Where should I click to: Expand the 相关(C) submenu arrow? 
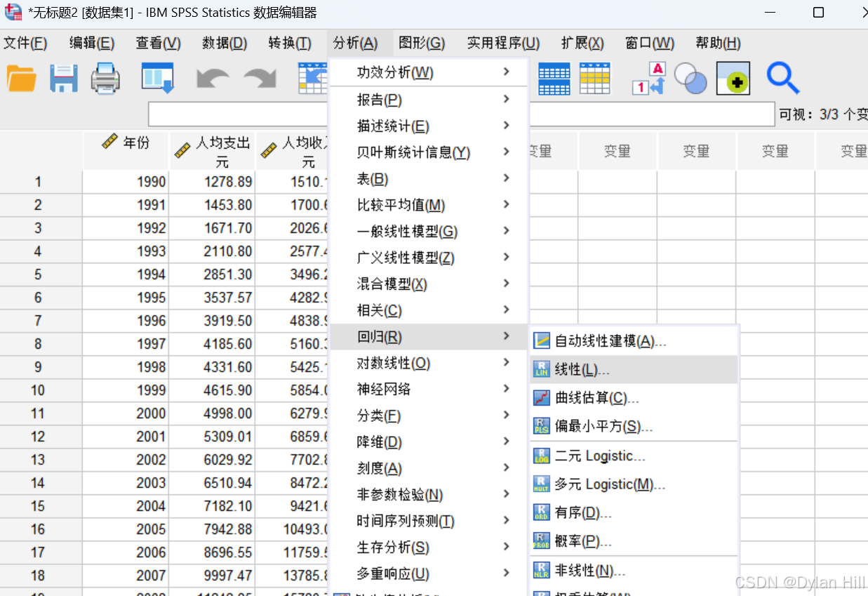507,310
